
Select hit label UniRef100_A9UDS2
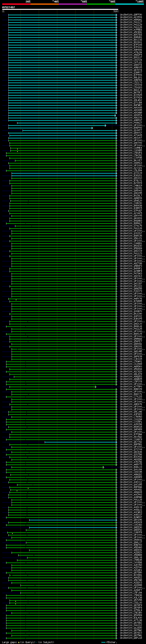(131, 578)
